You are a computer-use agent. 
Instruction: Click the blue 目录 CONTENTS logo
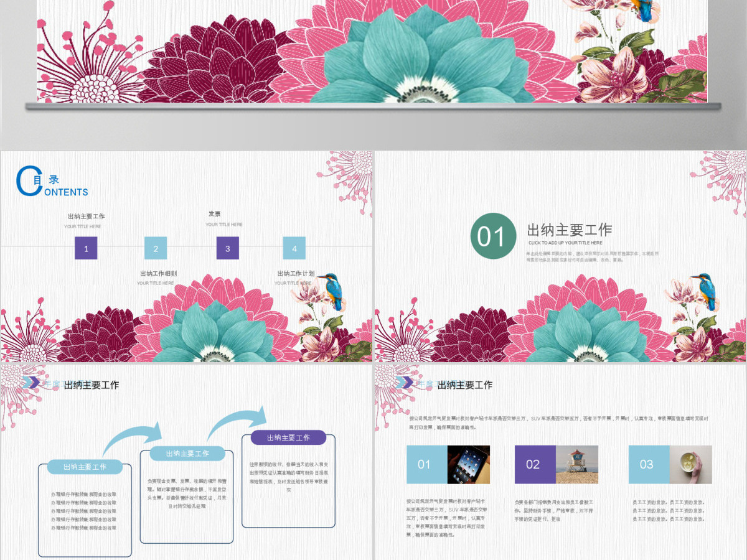52,182
